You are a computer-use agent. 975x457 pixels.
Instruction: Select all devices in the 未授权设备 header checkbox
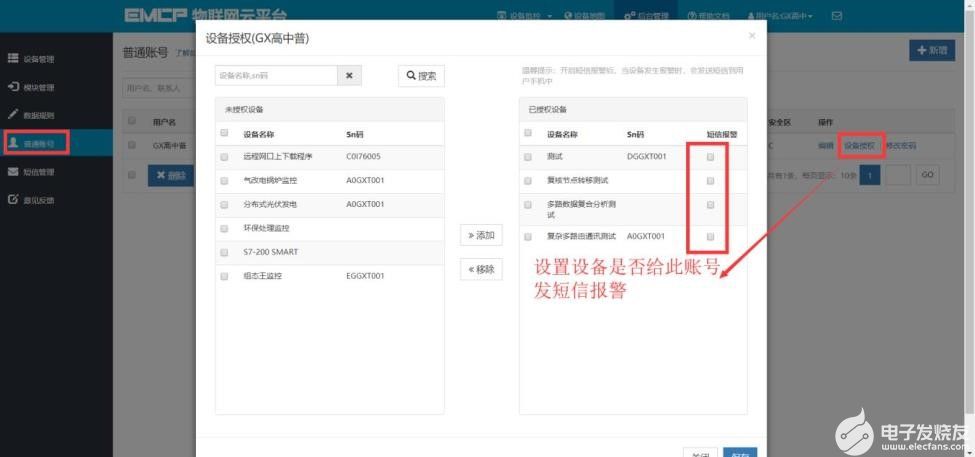coord(224,133)
